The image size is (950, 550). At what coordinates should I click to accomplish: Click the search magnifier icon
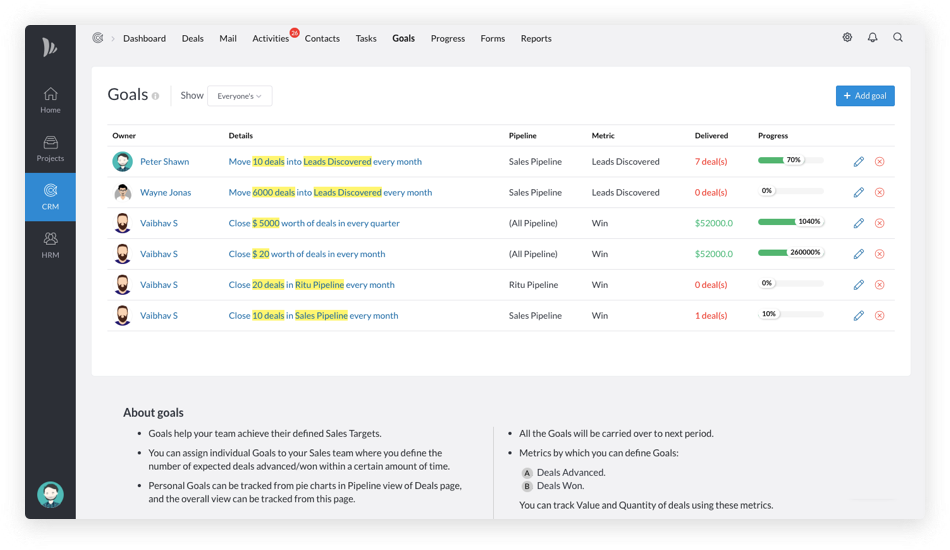pyautogui.click(x=898, y=38)
